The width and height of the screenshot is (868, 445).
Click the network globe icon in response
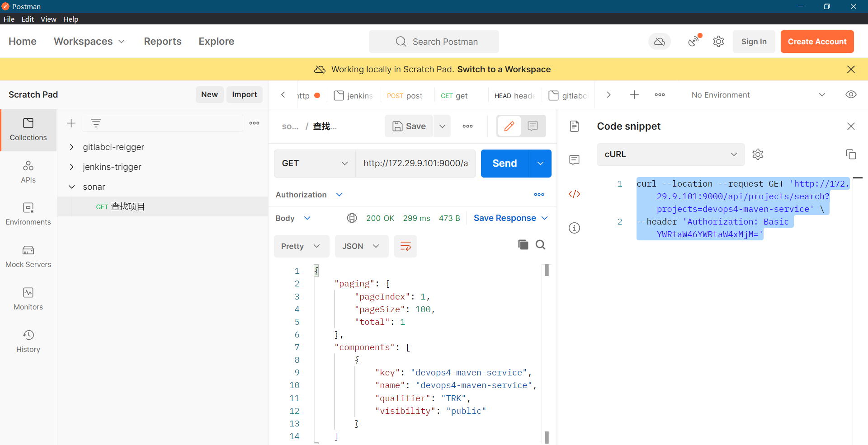click(x=352, y=218)
